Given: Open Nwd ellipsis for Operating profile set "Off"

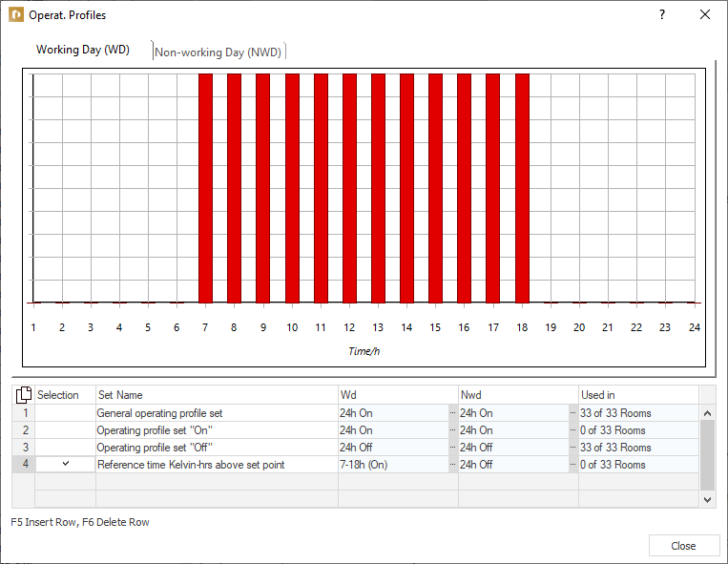Looking at the screenshot, I should [572, 447].
